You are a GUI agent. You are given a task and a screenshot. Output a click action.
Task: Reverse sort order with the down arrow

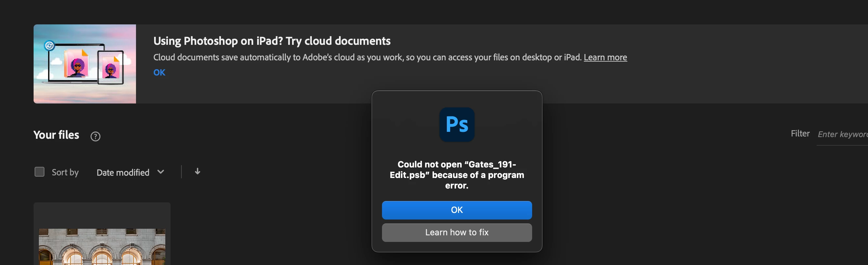coord(198,172)
